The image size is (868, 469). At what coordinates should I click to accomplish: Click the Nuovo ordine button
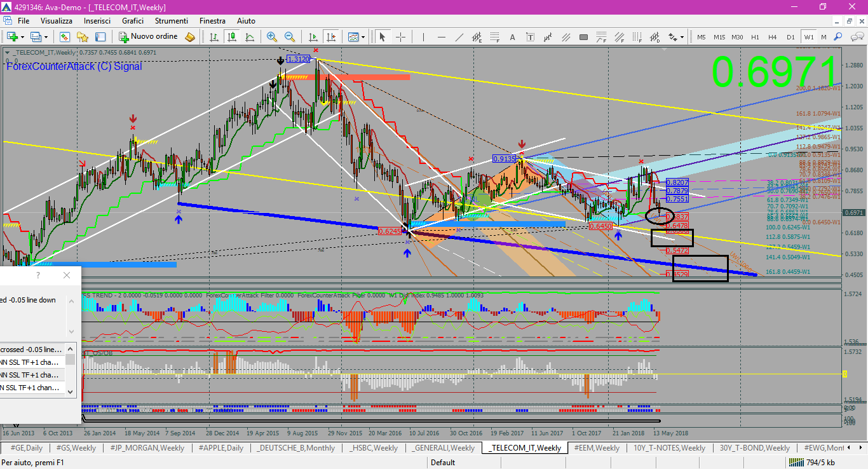(x=148, y=37)
